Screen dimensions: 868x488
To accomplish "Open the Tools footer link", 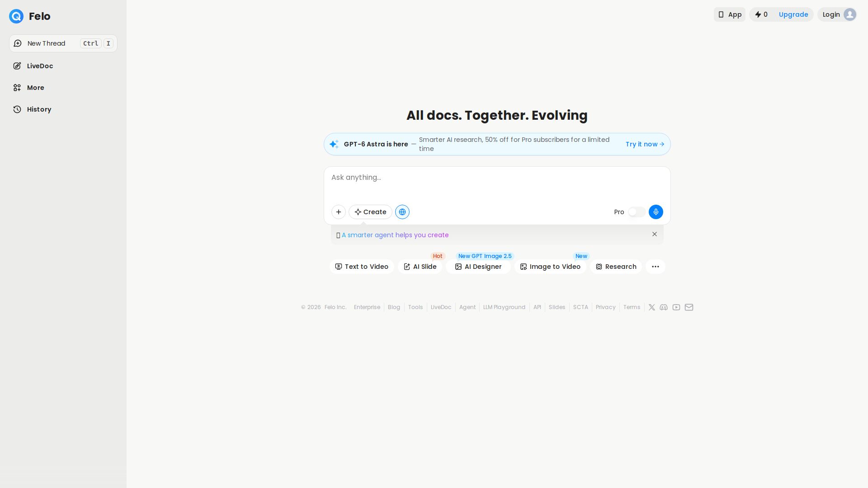I will click(415, 307).
